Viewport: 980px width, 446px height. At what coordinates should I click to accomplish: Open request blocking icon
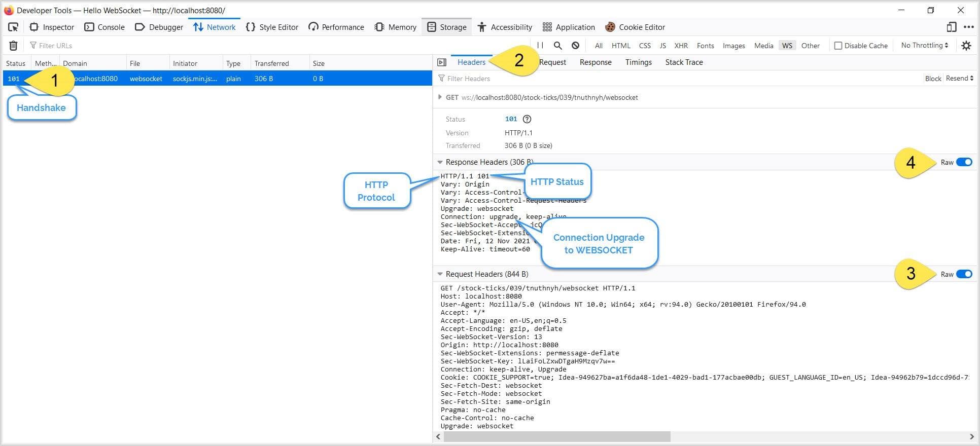click(x=575, y=46)
